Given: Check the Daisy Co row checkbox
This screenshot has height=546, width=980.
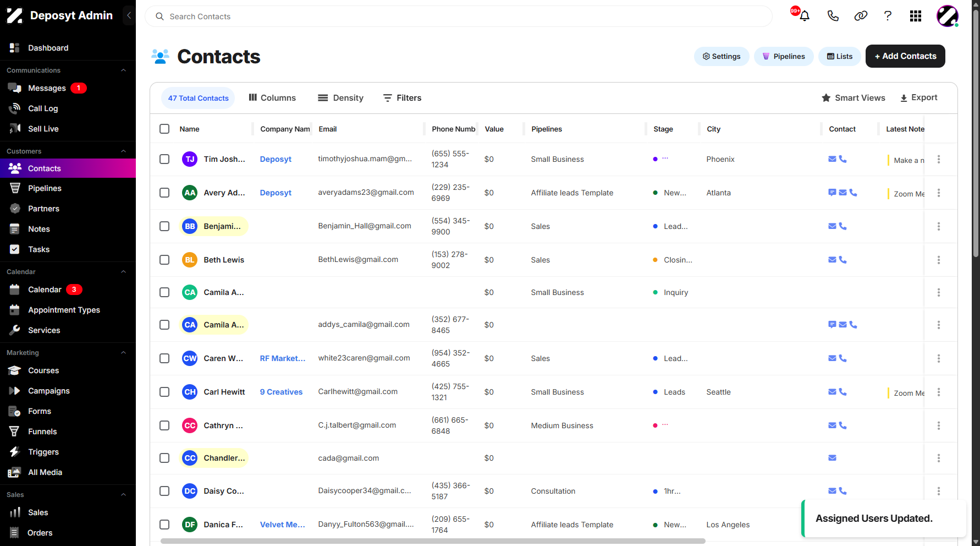Looking at the screenshot, I should (164, 491).
